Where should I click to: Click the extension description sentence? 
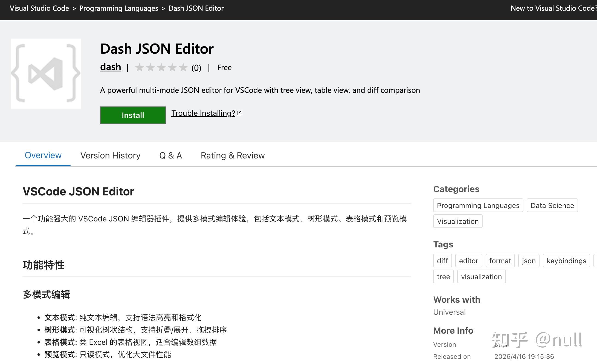pos(260,90)
